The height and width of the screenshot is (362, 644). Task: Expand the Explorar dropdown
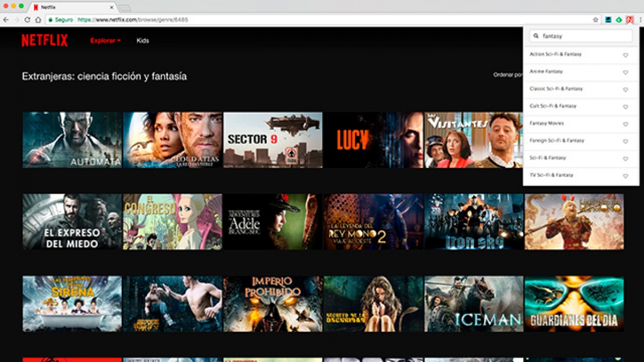[x=105, y=41]
